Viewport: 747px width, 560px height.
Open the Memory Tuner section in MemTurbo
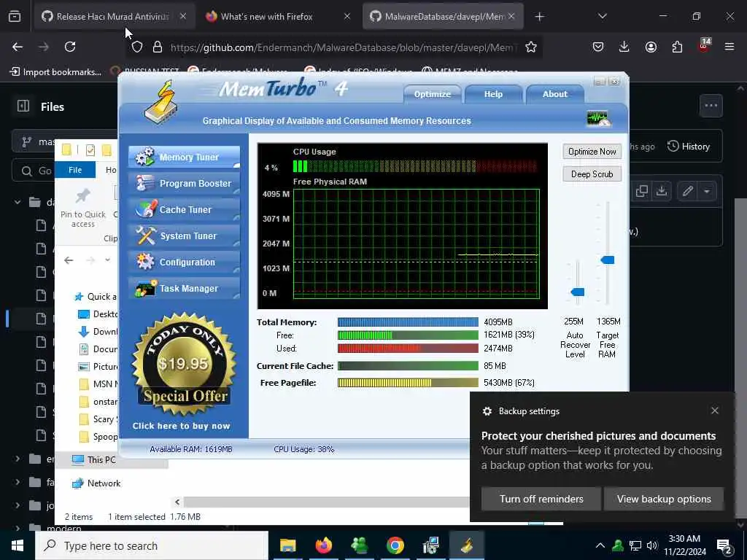(184, 157)
